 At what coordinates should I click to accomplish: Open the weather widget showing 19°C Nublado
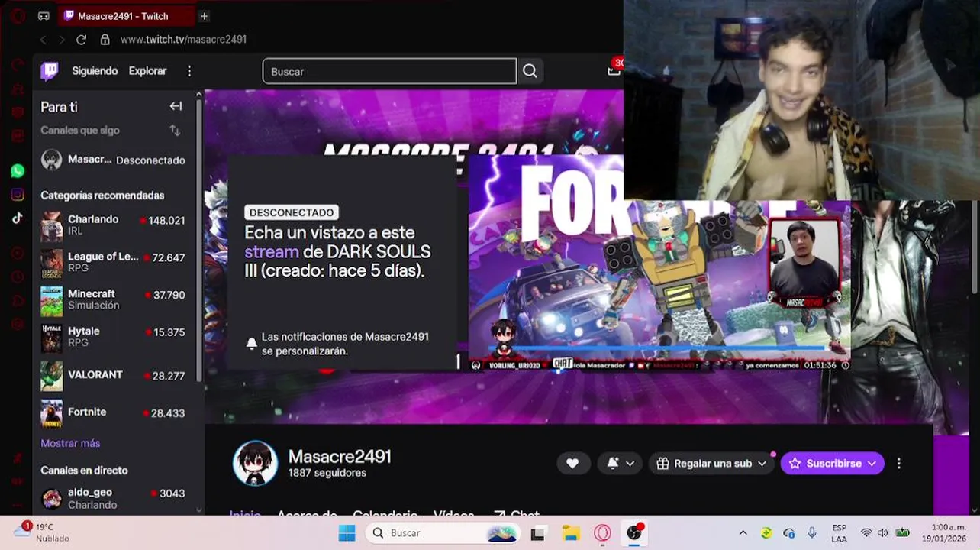[42, 532]
